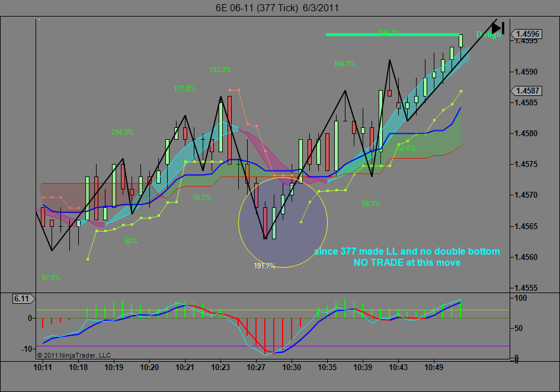Click the 1.4575 price axis label
Image resolution: width=560 pixels, height=392 pixels.
pyautogui.click(x=526, y=164)
